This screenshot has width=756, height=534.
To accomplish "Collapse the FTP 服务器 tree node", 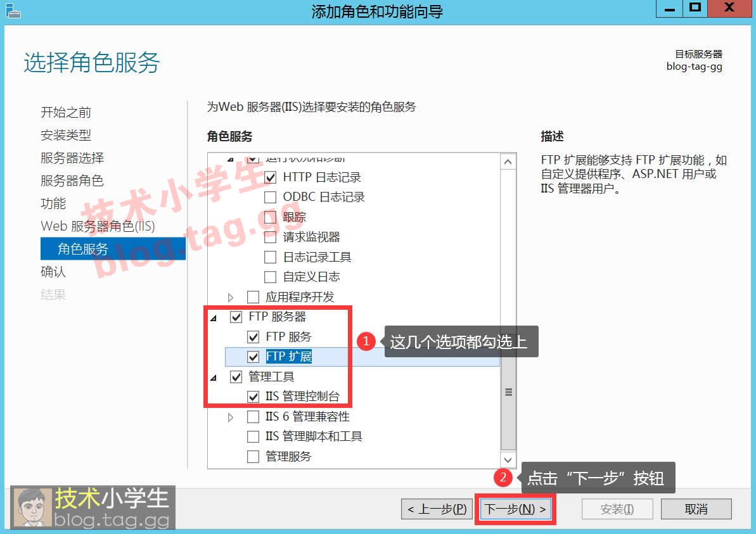I will coord(214,317).
